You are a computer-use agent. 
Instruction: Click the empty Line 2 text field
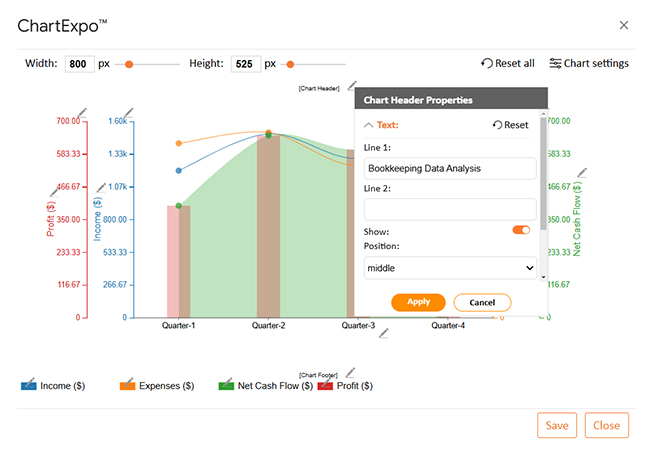pyautogui.click(x=450, y=209)
